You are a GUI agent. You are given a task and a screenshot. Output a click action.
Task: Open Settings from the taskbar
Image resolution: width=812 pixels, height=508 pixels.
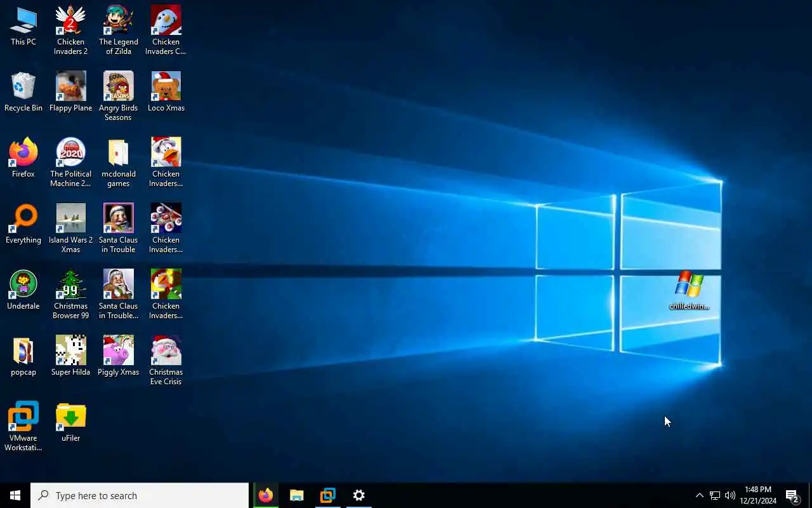point(359,495)
